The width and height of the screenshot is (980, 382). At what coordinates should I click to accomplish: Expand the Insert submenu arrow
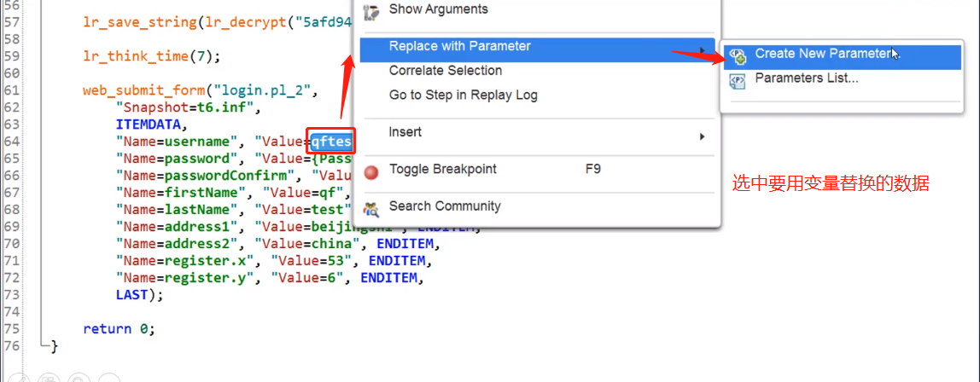703,136
